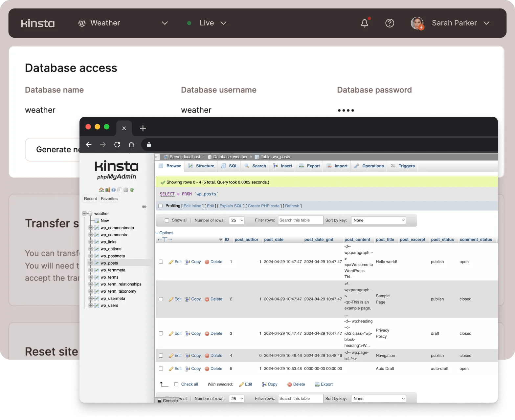Click the address bar padlock icon

click(149, 144)
